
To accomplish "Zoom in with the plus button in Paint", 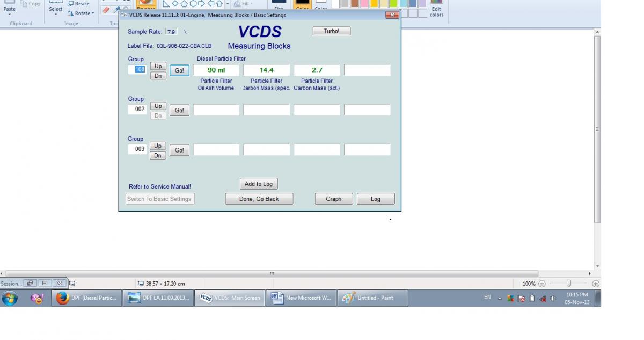I will (595, 284).
